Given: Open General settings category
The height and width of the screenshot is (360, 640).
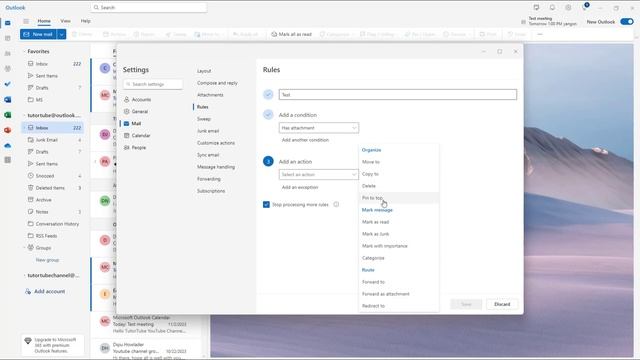Looking at the screenshot, I should pyautogui.click(x=136, y=111).
